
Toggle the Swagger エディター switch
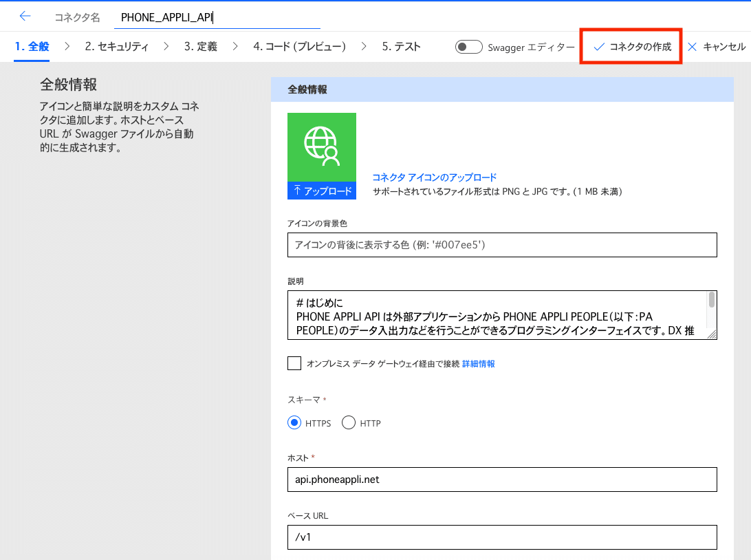coord(468,47)
